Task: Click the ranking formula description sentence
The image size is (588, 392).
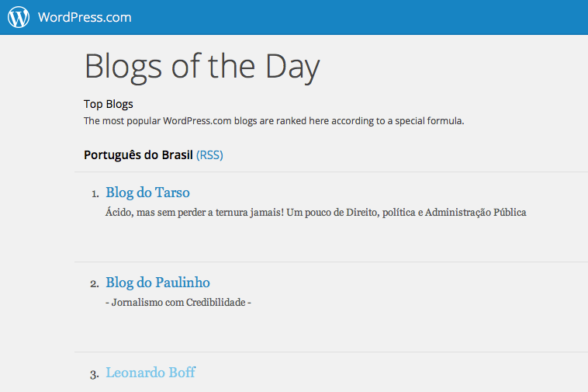Action: coord(274,121)
